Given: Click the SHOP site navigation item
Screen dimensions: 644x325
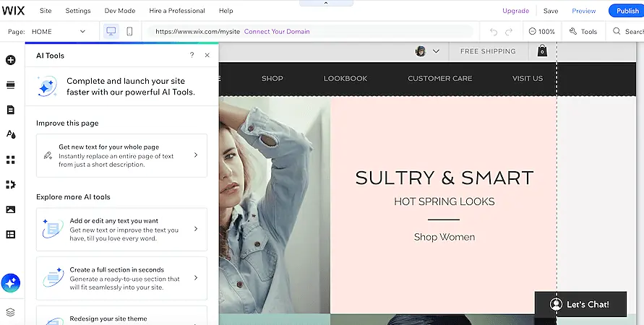Looking at the screenshot, I should tap(272, 79).
